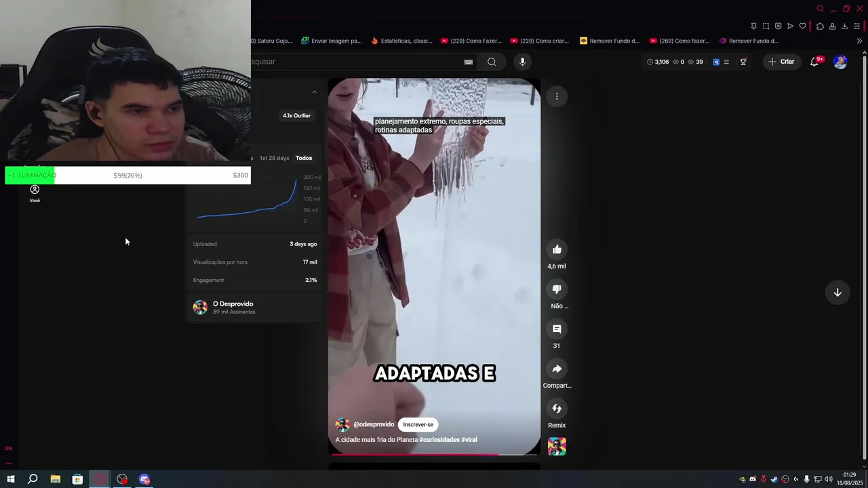Collapse the vidIQ stats panel chevron
868x488 pixels.
314,91
